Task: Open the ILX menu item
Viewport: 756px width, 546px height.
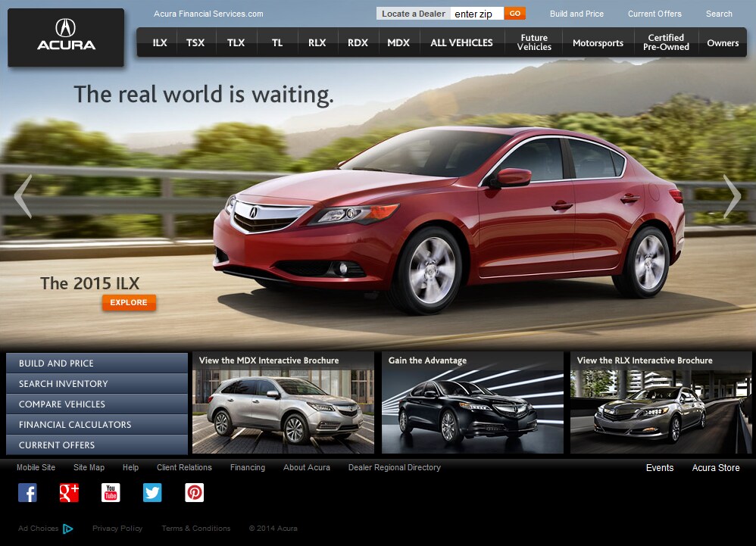Action: pyautogui.click(x=160, y=43)
